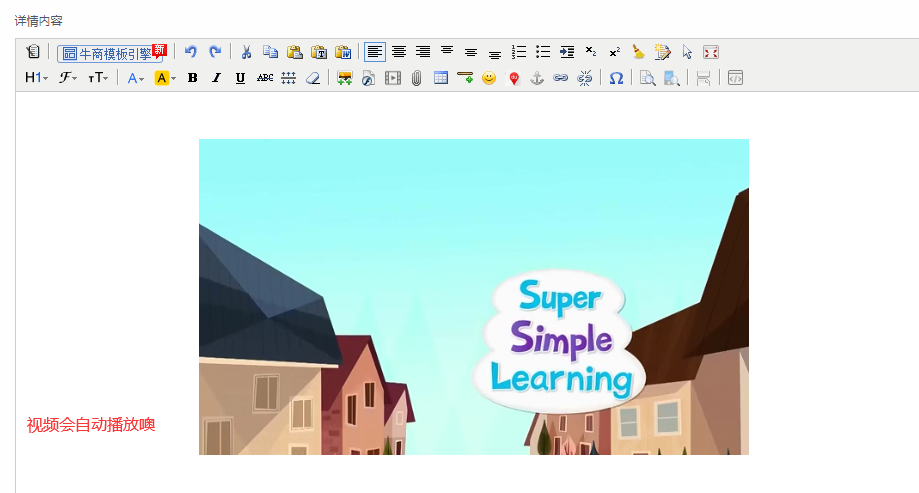
Task: Apply middle vertical alignment icon
Action: coord(471,52)
